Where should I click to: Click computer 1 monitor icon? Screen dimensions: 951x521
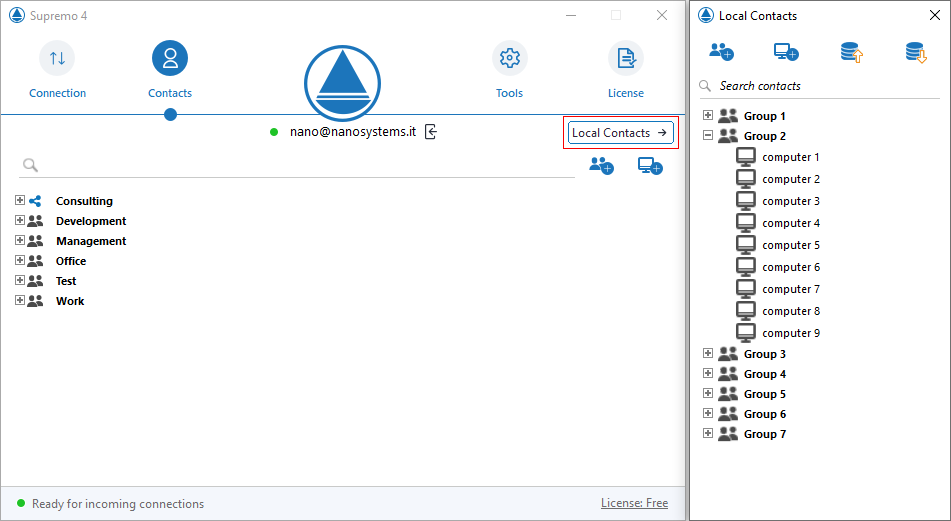[745, 157]
